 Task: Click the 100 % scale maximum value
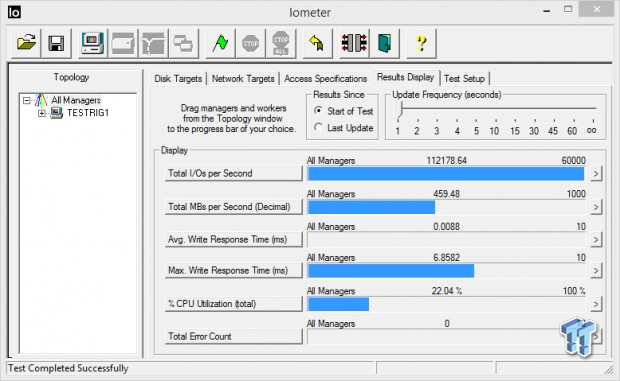click(574, 291)
